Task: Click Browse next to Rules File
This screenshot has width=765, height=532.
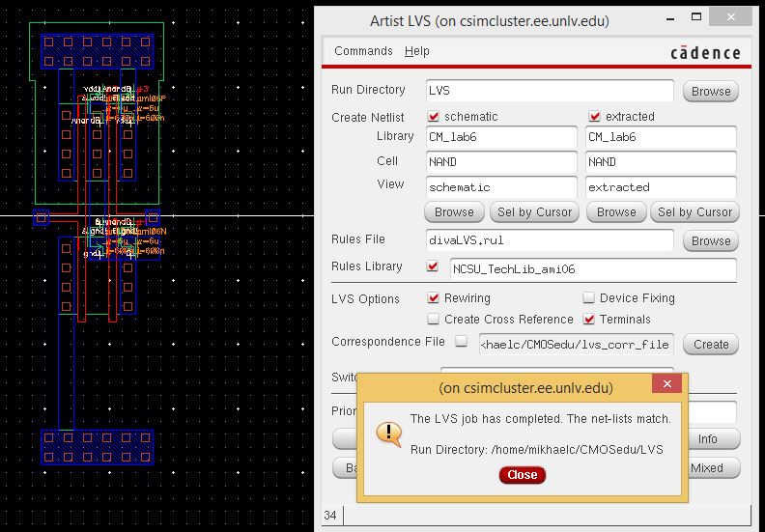Action: pyautogui.click(x=710, y=240)
